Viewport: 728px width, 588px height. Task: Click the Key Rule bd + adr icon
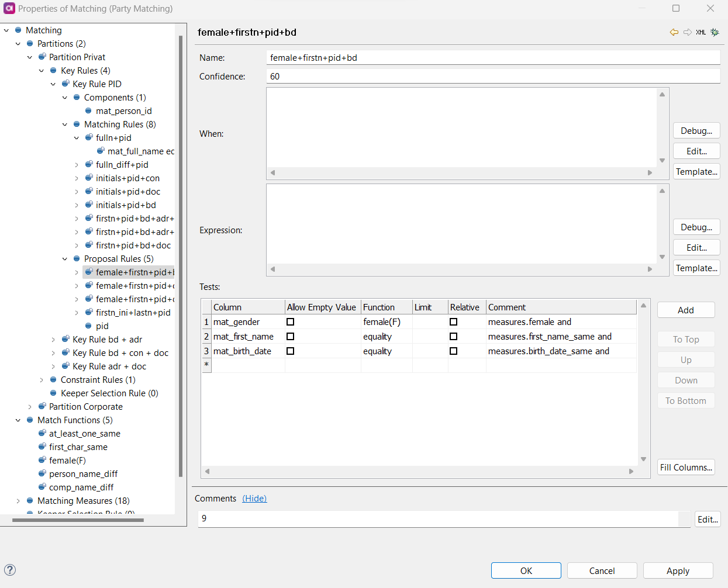coord(65,339)
